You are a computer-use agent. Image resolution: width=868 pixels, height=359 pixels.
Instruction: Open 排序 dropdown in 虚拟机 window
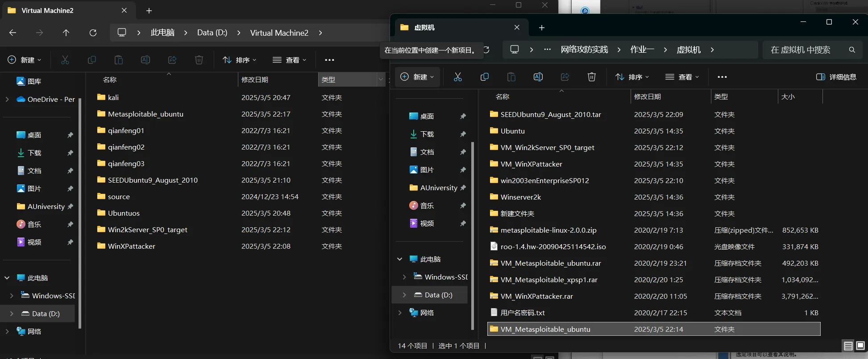pos(632,77)
